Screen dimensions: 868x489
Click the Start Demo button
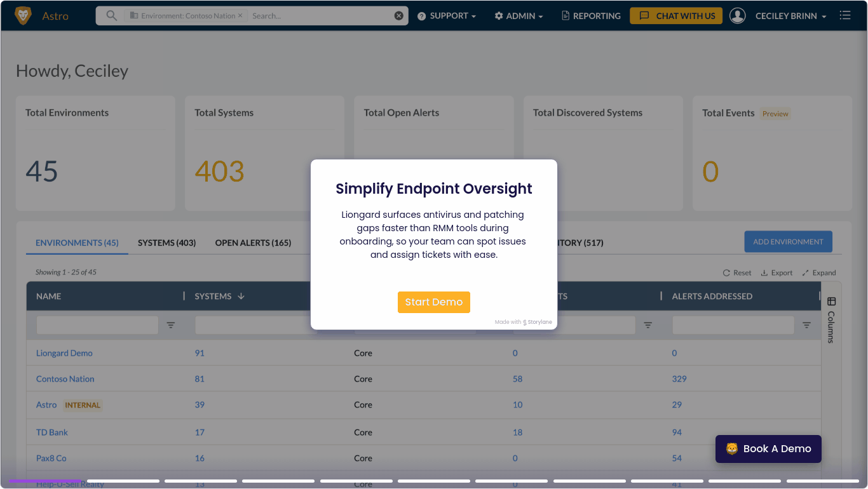coord(433,302)
